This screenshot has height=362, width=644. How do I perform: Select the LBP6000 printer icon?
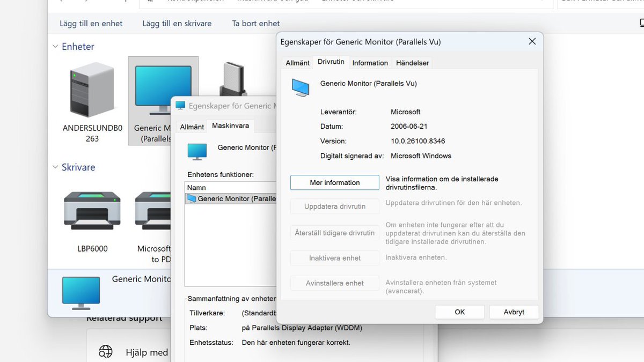pyautogui.click(x=92, y=212)
